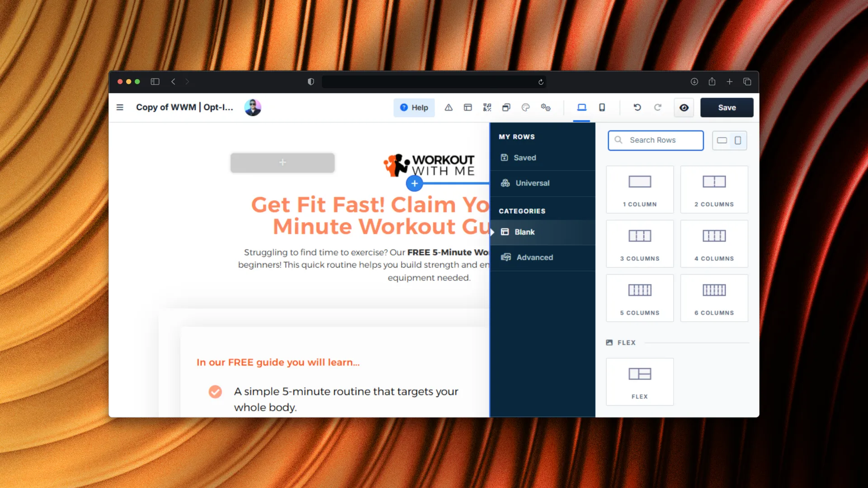This screenshot has height=488, width=868.
Task: Select the Universal rows category
Action: [x=533, y=183]
